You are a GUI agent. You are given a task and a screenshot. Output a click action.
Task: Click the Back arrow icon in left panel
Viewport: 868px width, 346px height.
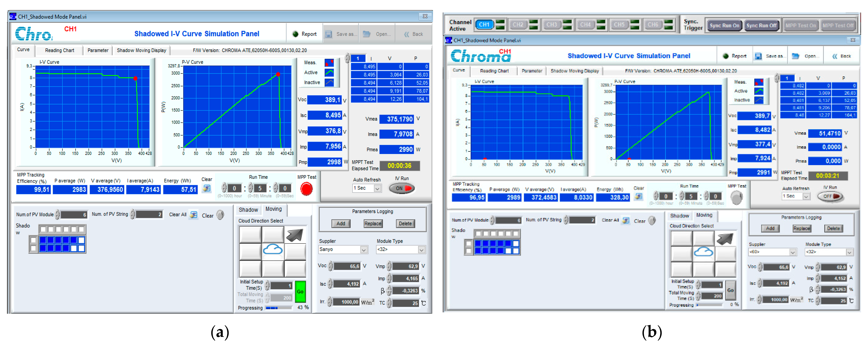pyautogui.click(x=407, y=34)
